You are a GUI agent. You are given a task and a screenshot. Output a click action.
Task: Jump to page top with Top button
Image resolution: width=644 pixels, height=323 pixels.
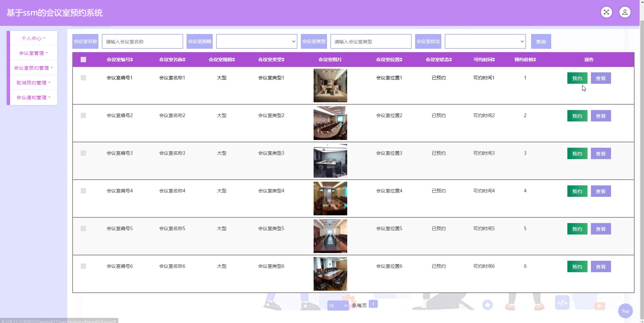625,311
